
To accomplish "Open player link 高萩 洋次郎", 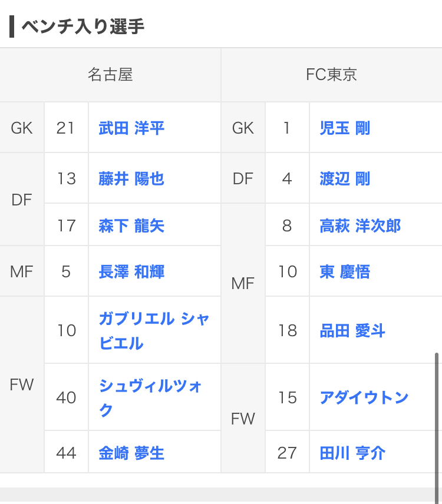I will (x=360, y=226).
